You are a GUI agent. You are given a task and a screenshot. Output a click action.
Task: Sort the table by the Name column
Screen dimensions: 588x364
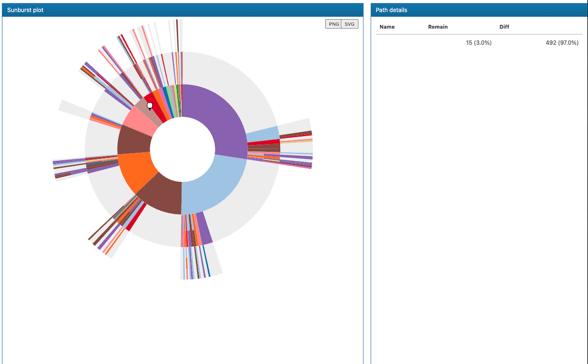[x=387, y=27]
